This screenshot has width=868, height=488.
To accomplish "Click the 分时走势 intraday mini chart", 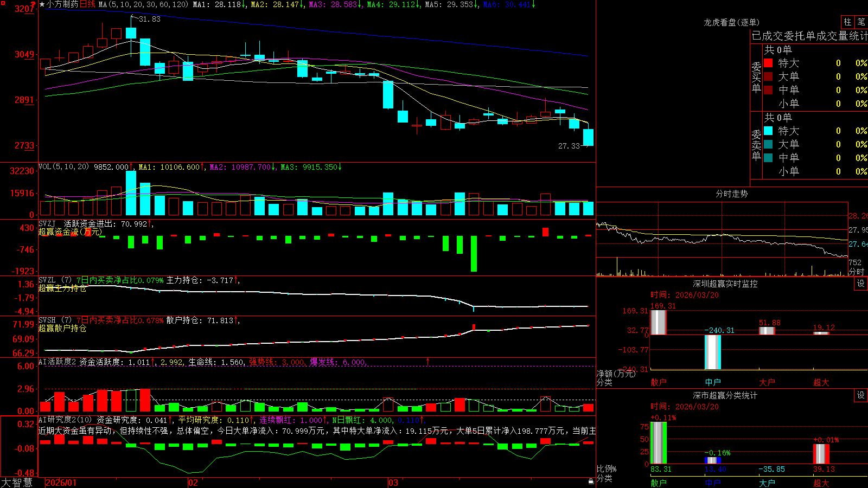I will coord(722,239).
